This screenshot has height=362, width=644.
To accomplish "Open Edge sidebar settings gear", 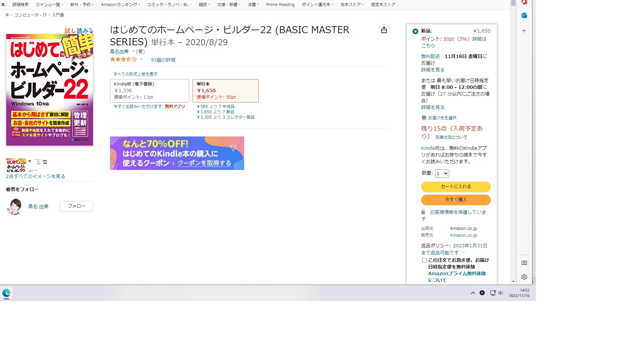I will [524, 277].
